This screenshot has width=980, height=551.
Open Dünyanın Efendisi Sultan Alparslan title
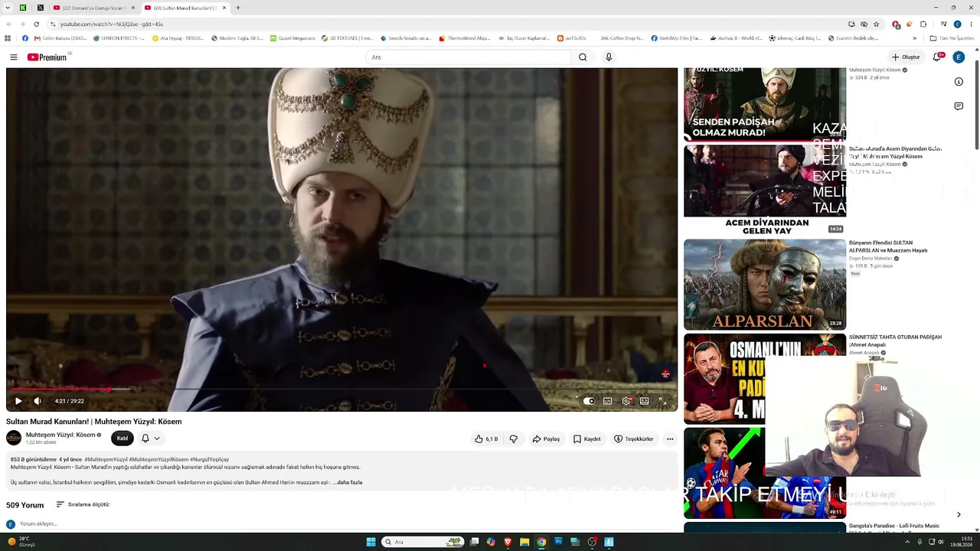click(x=888, y=246)
